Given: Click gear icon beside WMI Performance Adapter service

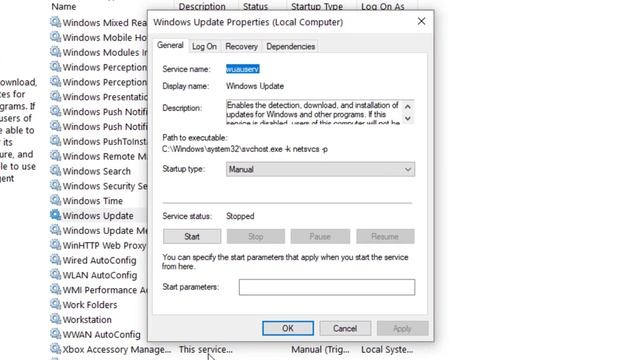Looking at the screenshot, I should pos(55,289).
